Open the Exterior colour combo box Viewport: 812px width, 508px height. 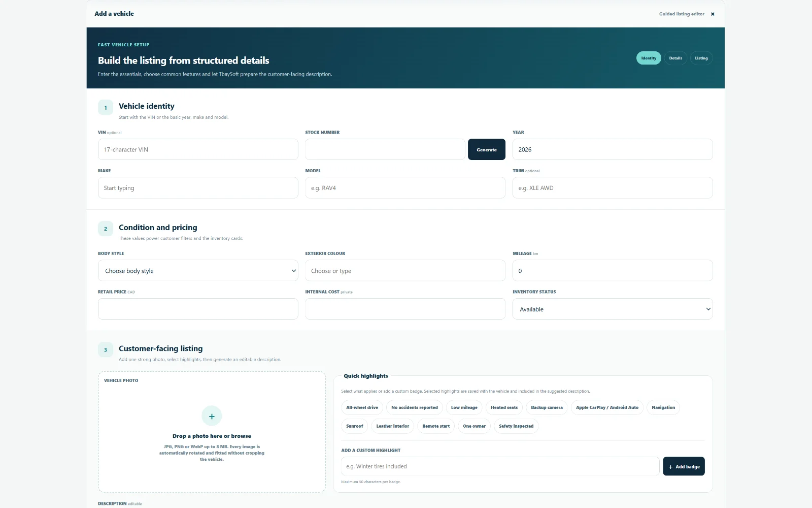pyautogui.click(x=405, y=271)
